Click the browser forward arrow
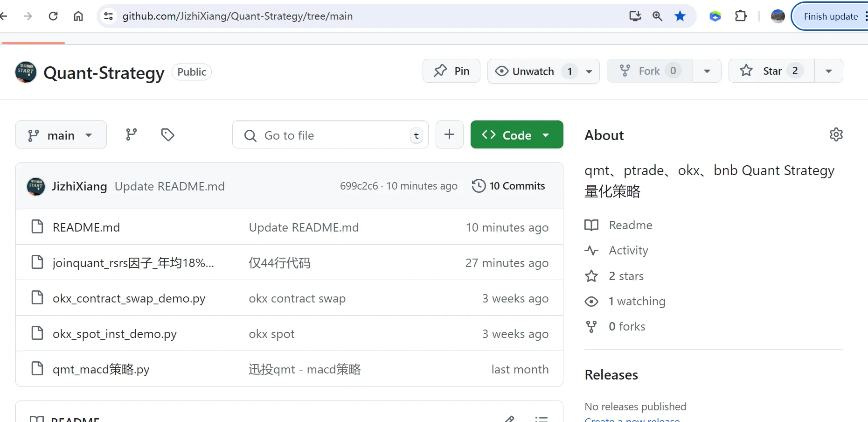 click(28, 16)
